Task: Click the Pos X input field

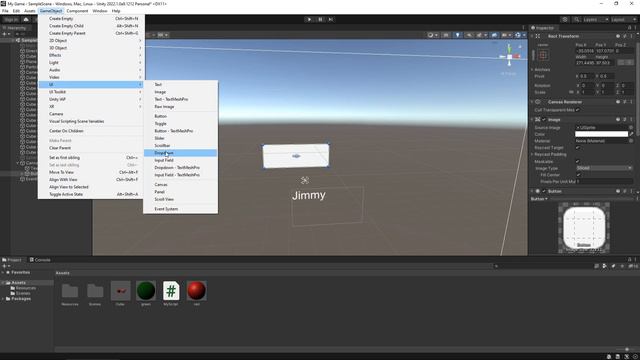Action: click(x=585, y=51)
